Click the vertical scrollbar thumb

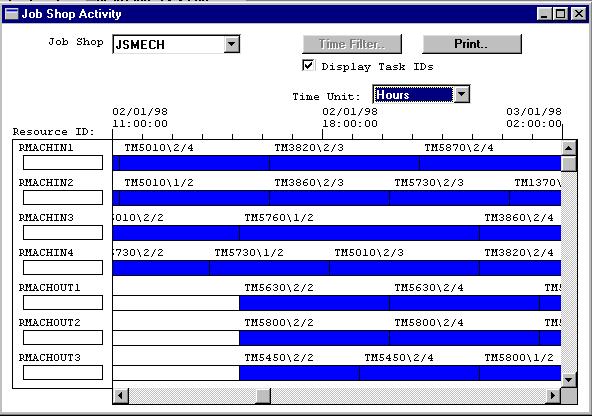click(x=569, y=164)
